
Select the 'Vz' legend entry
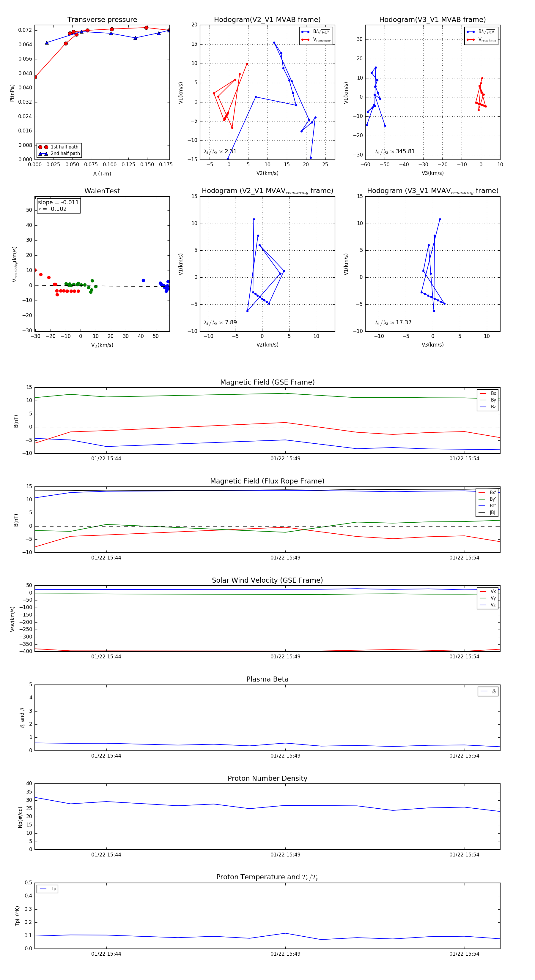click(x=488, y=605)
